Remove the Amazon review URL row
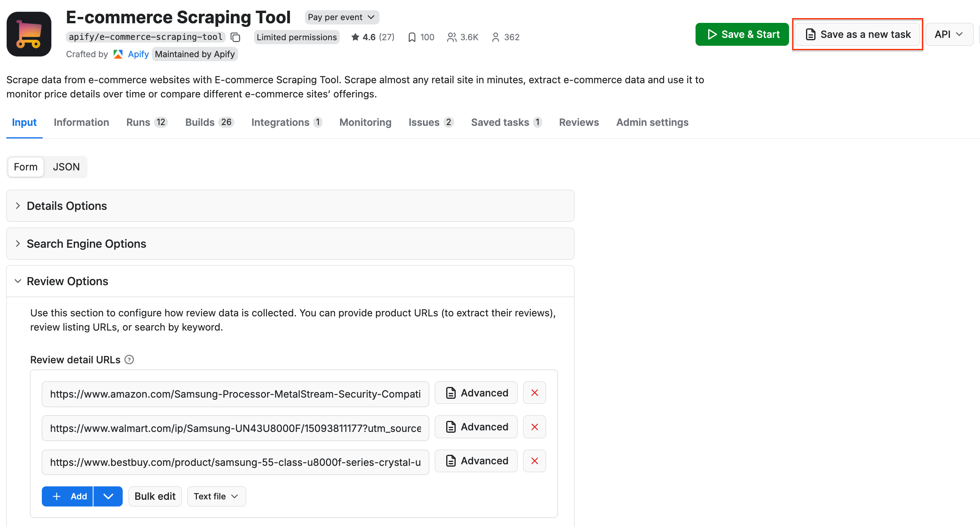Image resolution: width=980 pixels, height=527 pixels. [x=534, y=393]
